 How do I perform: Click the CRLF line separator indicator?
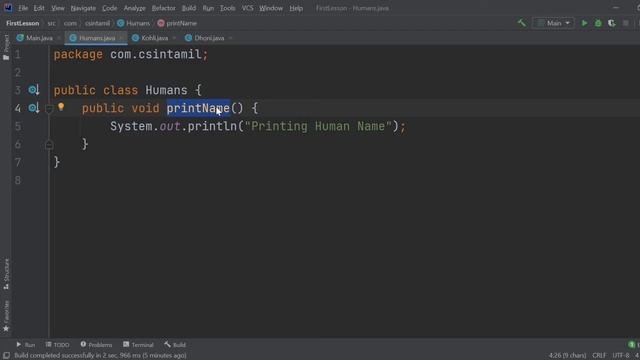tap(599, 356)
